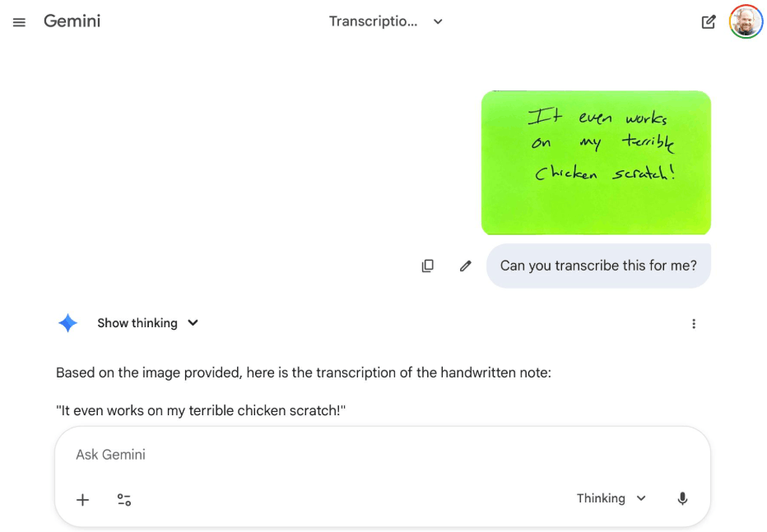Open the profile avatar account menu
The image size is (767, 532).
tap(745, 21)
